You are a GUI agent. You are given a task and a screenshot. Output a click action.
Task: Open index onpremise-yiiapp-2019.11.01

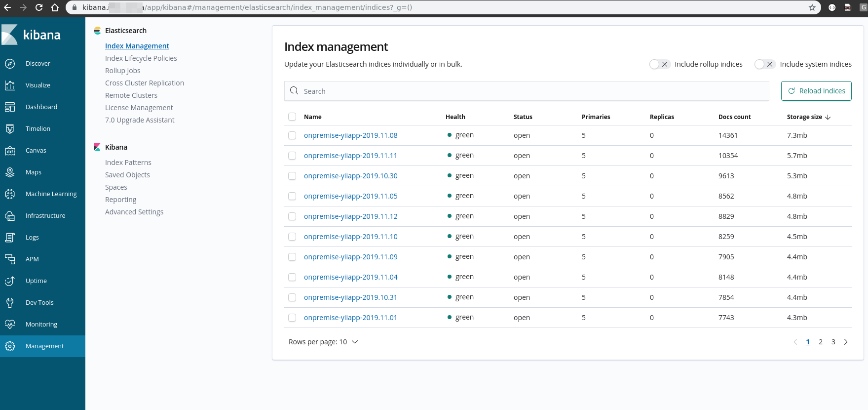[x=350, y=318]
